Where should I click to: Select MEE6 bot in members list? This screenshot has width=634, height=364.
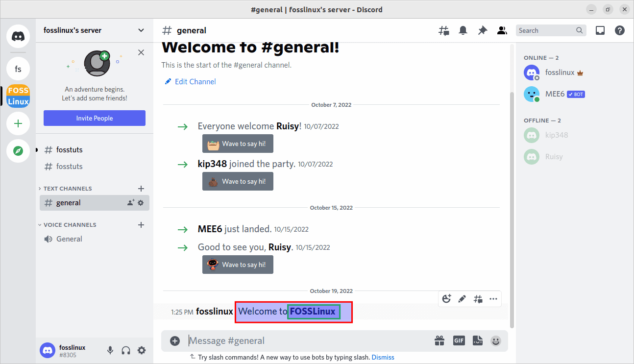click(x=575, y=94)
